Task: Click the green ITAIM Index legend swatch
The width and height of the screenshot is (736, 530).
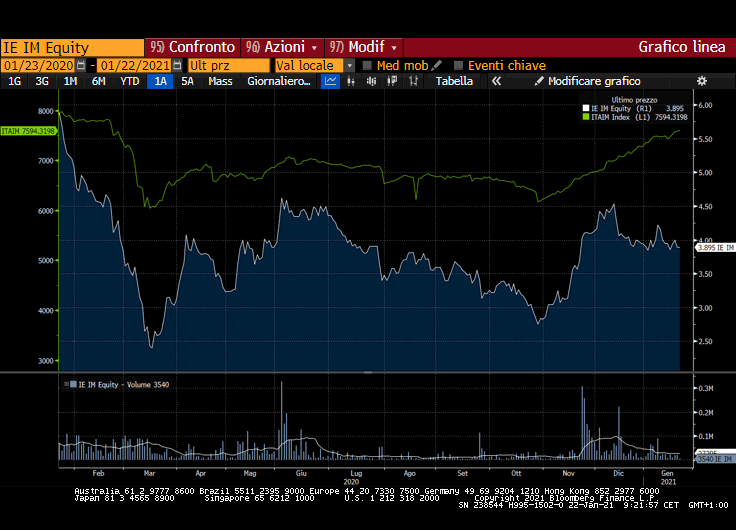Action: pyautogui.click(x=586, y=117)
